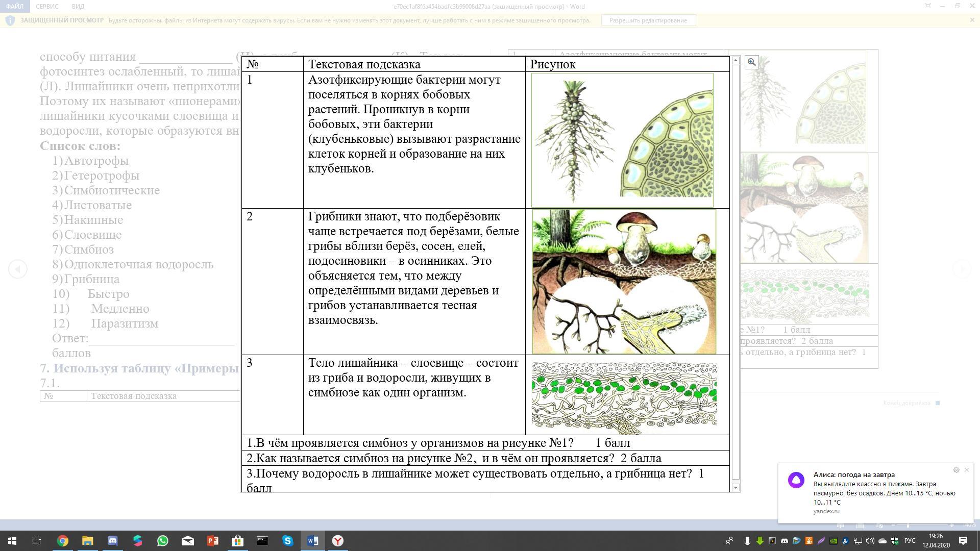Click the microphone tray icon
Image resolution: width=980 pixels, height=551 pixels.
click(747, 541)
